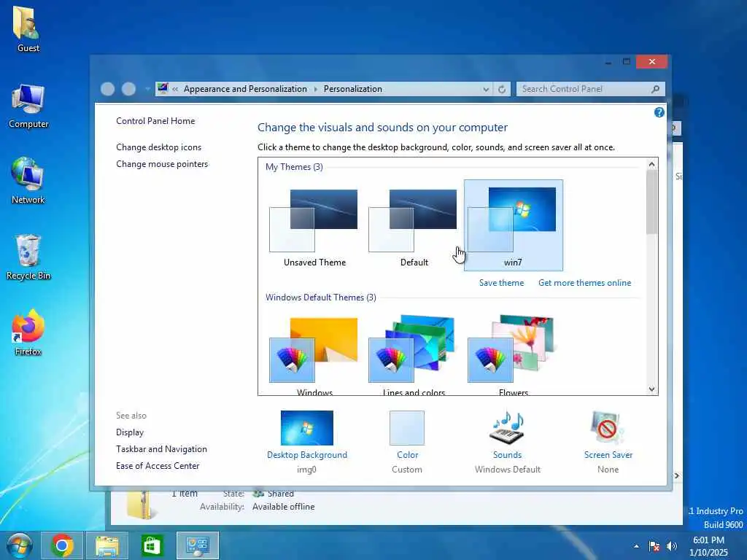
Task: Click the volume speaker tray icon
Action: (x=672, y=546)
